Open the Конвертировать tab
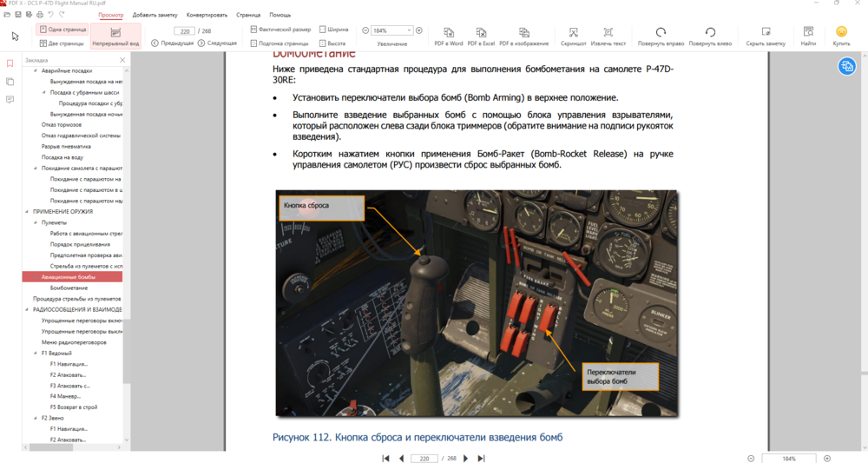868x463 pixels. tap(207, 15)
